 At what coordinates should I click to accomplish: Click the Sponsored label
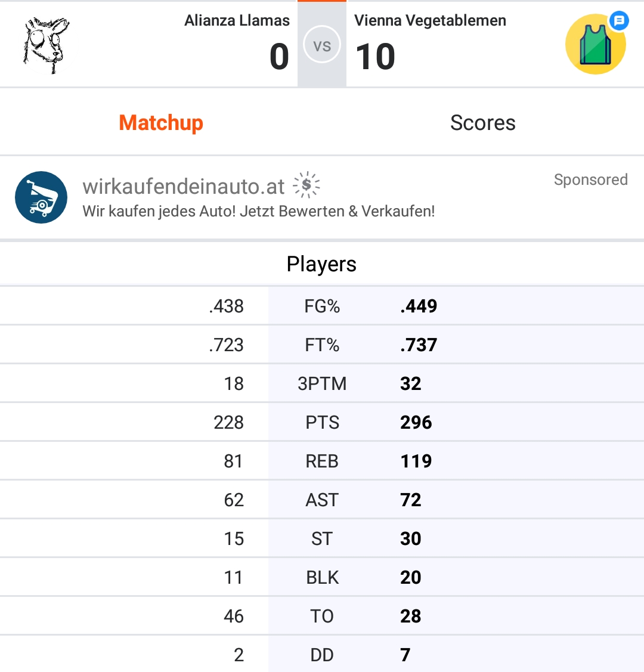pos(591,179)
